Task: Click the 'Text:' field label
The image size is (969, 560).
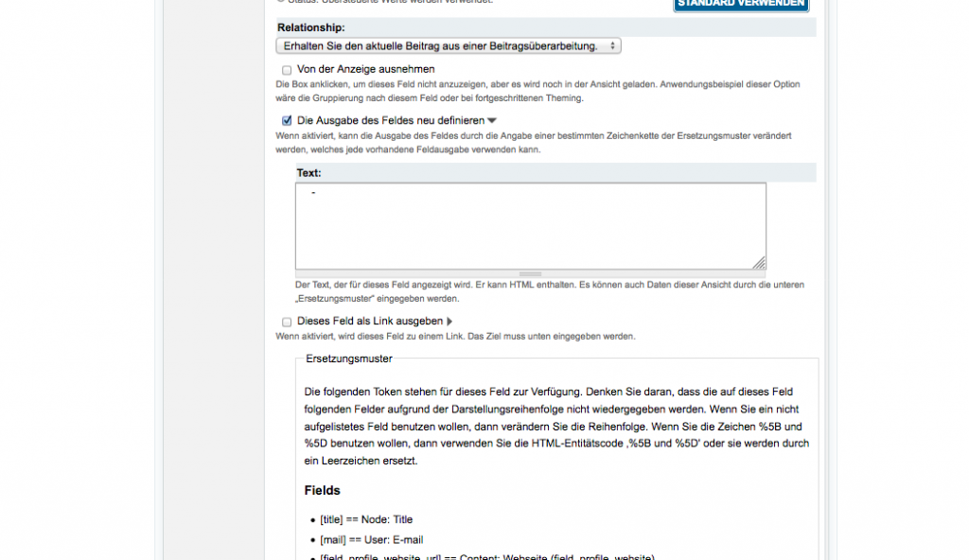Action: [x=308, y=173]
